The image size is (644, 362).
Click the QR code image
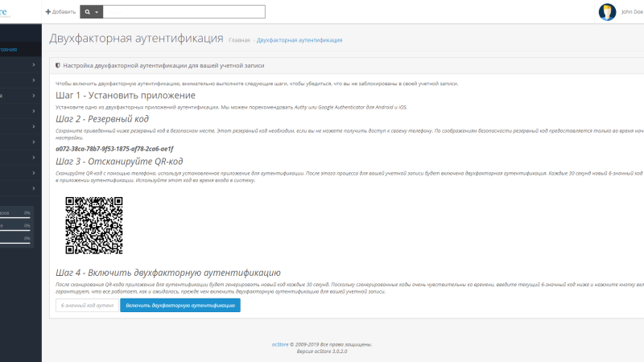click(x=94, y=225)
